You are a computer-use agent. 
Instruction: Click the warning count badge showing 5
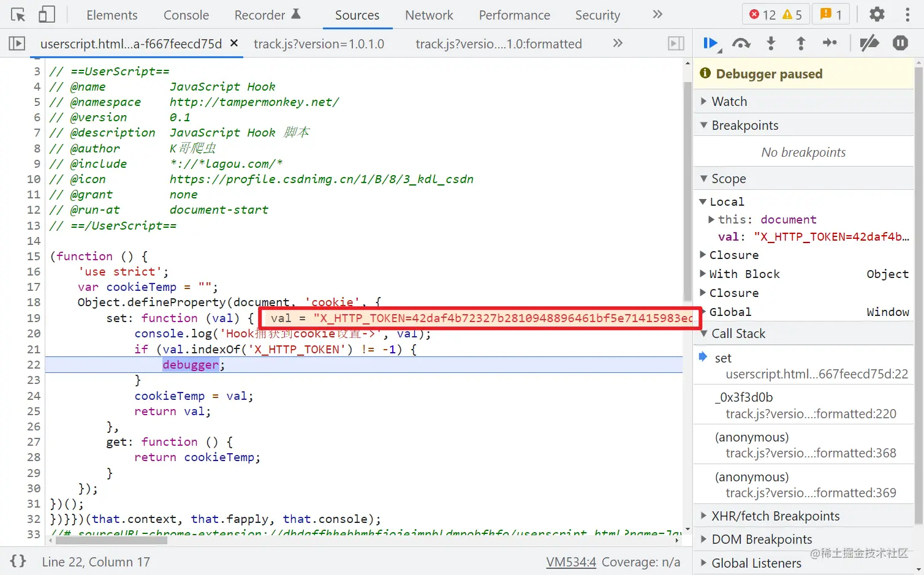(x=792, y=15)
